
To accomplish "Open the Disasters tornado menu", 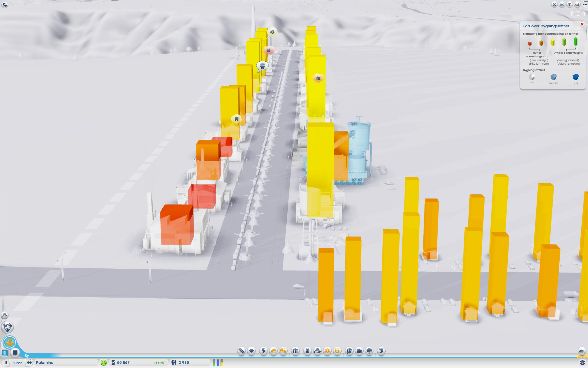I will click(381, 351).
